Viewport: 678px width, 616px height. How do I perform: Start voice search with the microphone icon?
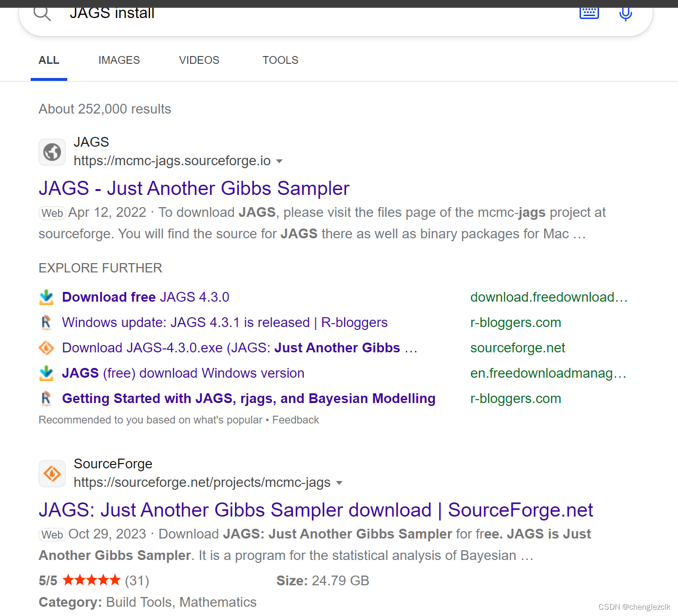(625, 13)
